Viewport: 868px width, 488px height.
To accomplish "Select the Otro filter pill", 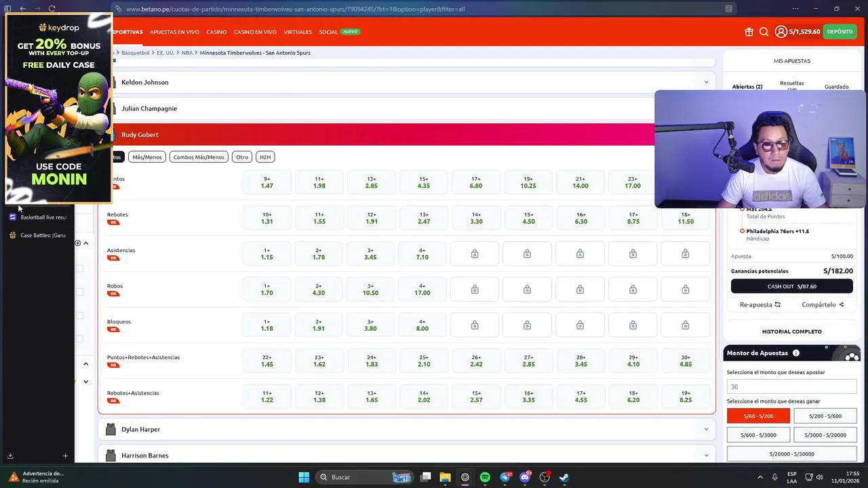I will [242, 157].
